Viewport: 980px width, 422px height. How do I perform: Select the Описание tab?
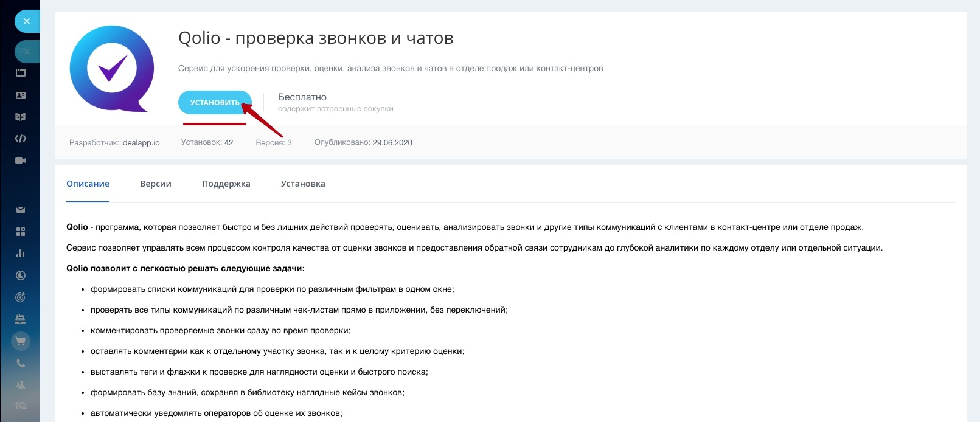click(88, 184)
